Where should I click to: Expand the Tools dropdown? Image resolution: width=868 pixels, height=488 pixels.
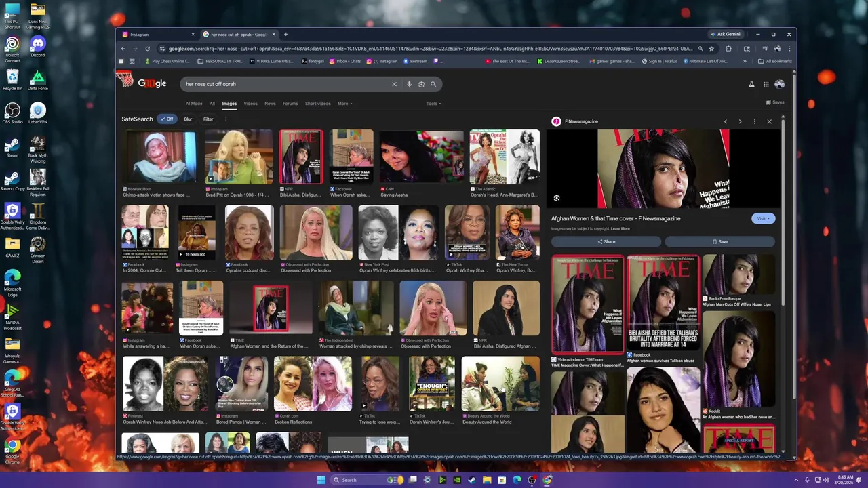[433, 104]
